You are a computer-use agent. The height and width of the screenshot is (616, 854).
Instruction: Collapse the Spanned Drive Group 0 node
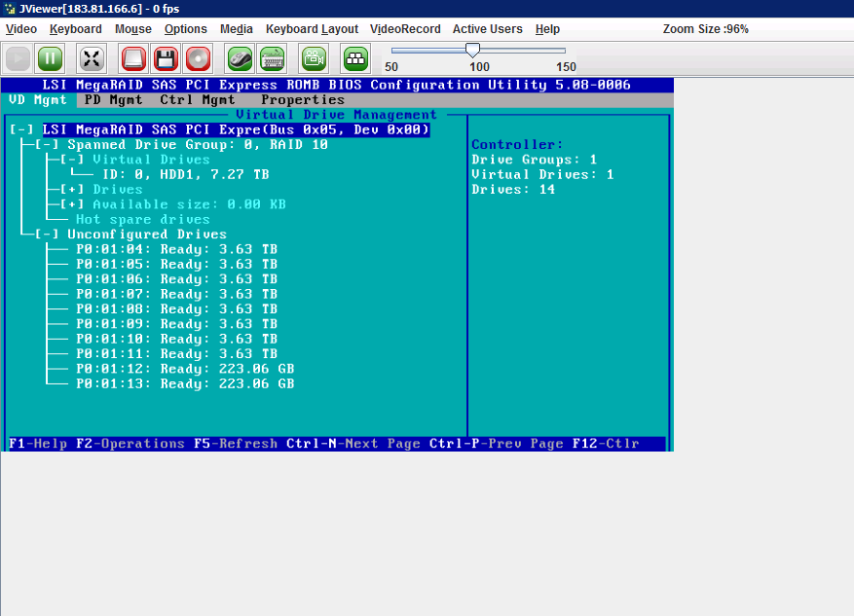(47, 144)
